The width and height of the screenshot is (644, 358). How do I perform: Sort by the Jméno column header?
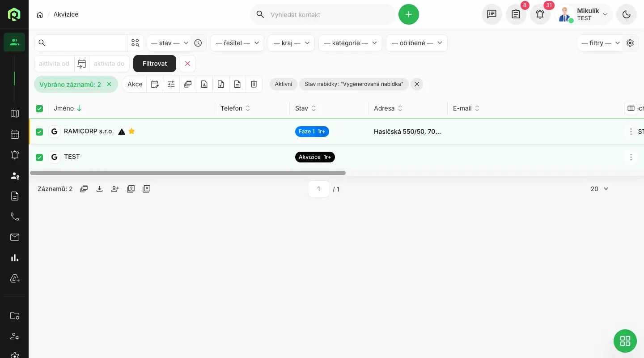(x=64, y=108)
